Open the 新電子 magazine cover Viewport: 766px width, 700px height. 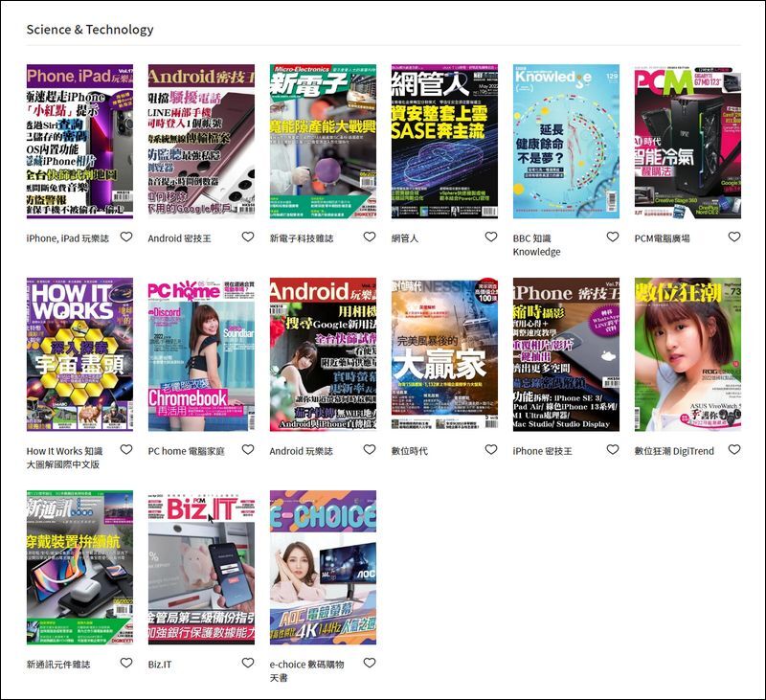323,142
